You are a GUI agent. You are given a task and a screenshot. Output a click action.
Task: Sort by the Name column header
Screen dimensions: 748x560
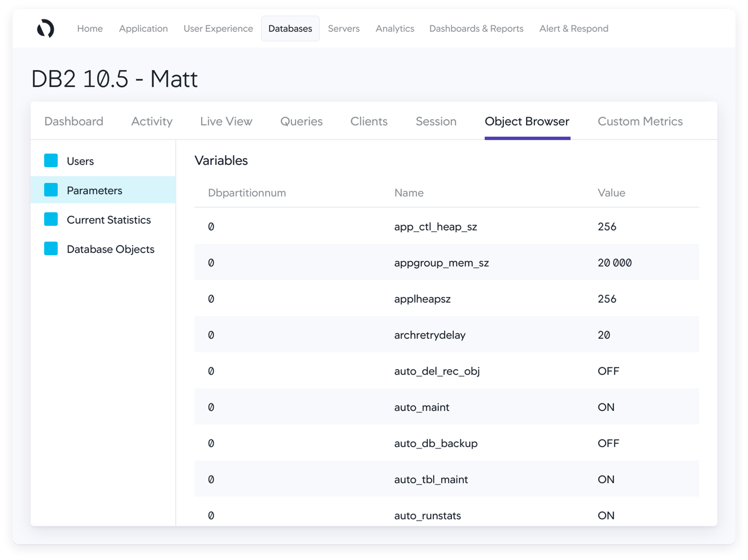tap(408, 193)
